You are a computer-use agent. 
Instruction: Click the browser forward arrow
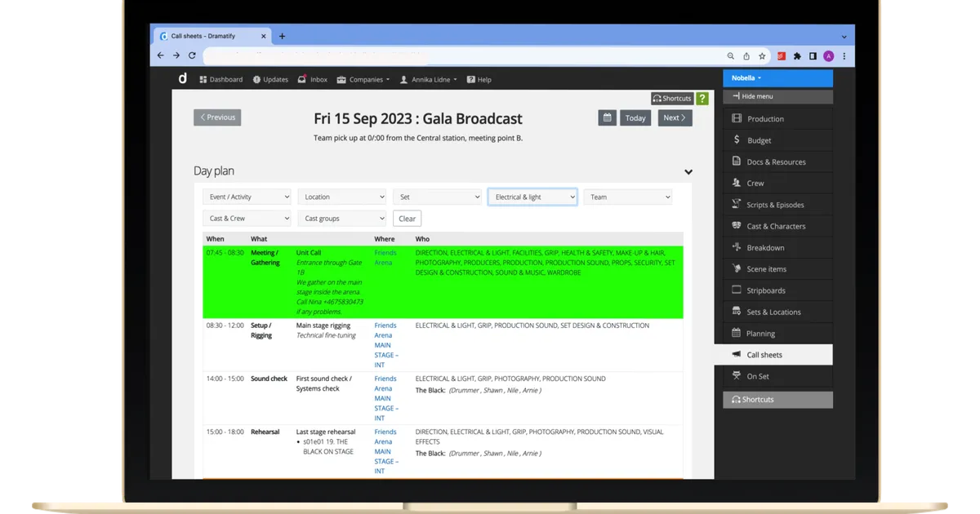click(x=176, y=55)
